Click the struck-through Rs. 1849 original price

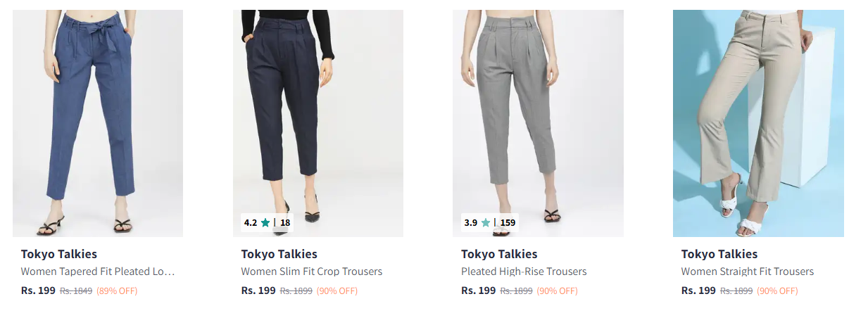[76, 290]
